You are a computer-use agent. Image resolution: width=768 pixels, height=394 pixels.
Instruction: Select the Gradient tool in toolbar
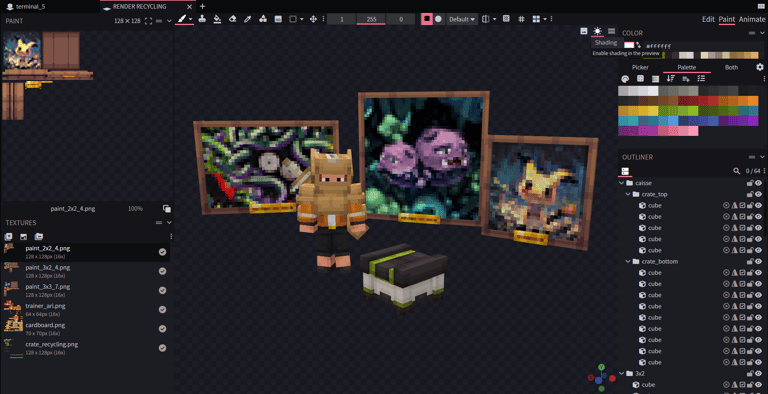click(278, 19)
